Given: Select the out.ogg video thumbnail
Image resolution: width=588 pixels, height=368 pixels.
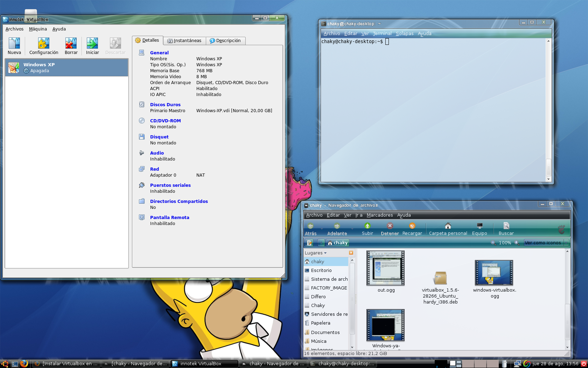Looking at the screenshot, I should click(385, 268).
